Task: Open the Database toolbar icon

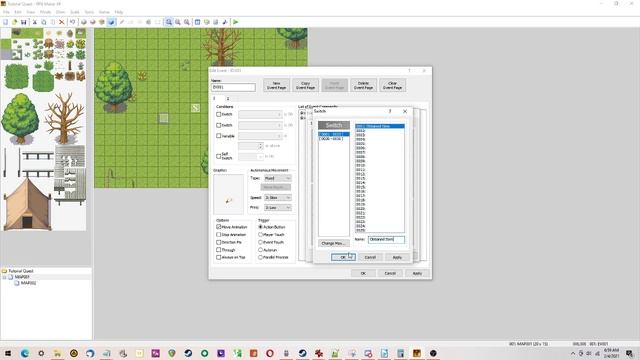Action: 198,22
